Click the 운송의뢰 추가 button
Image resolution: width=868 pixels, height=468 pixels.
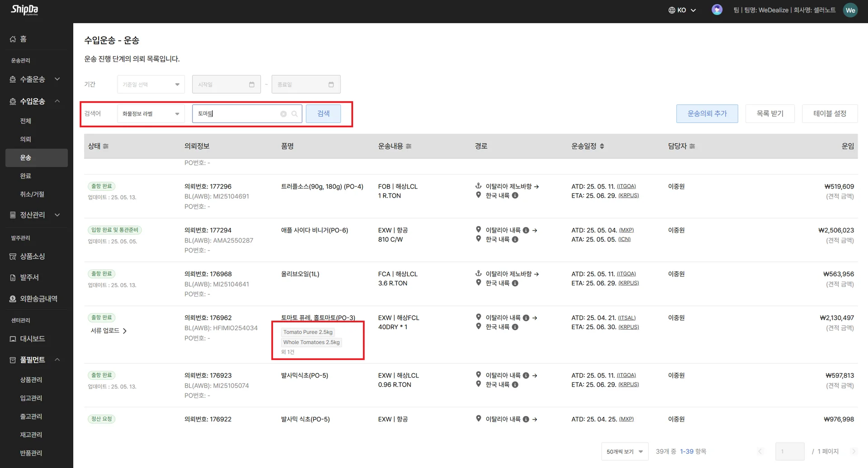click(x=707, y=114)
